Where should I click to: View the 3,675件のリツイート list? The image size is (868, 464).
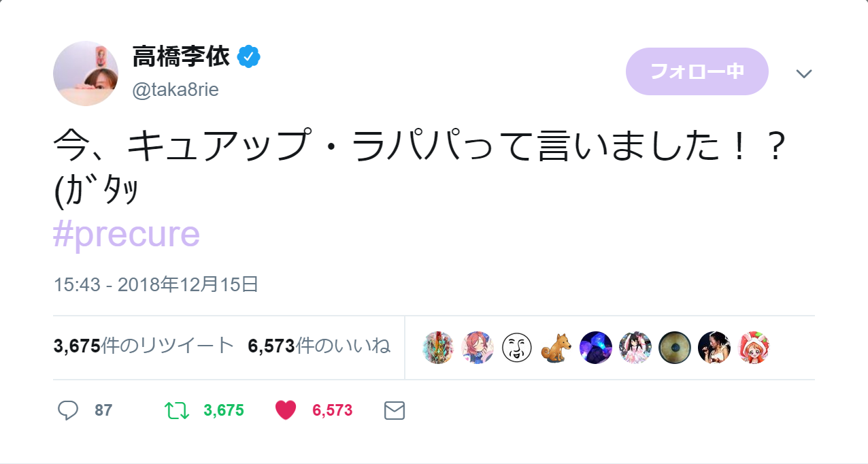tap(144, 346)
